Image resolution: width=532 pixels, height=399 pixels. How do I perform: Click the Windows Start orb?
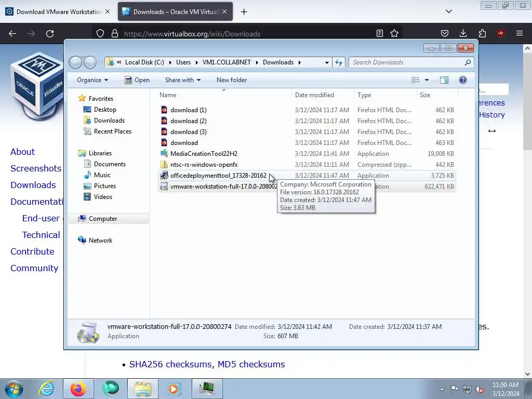[x=14, y=389]
